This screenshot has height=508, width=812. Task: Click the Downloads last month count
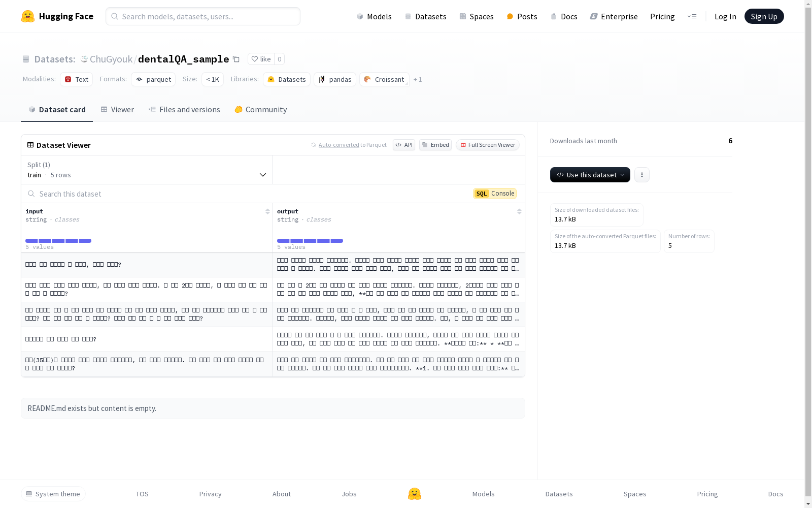tap(730, 141)
